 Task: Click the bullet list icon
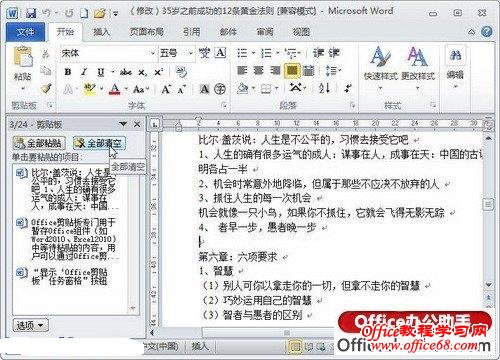[x=242, y=53]
